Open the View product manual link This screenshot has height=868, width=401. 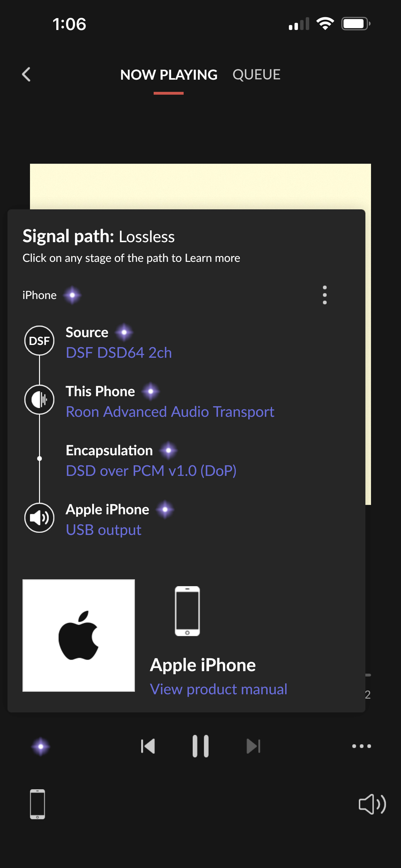coord(219,689)
